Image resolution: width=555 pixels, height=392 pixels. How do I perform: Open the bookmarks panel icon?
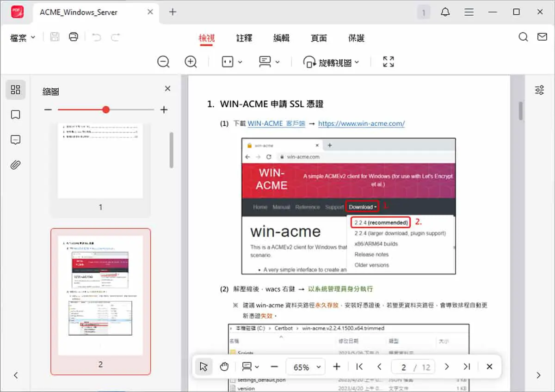15,115
